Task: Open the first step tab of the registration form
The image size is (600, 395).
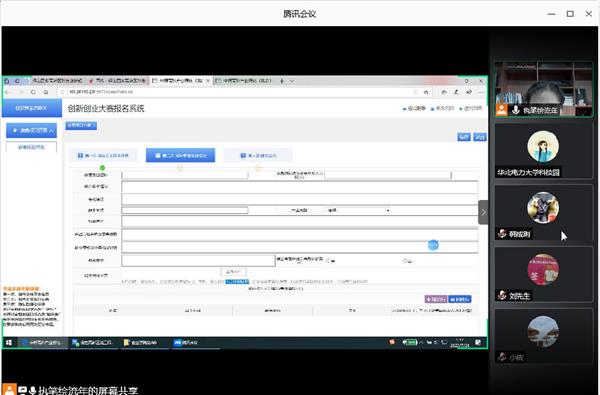Action: (x=103, y=155)
